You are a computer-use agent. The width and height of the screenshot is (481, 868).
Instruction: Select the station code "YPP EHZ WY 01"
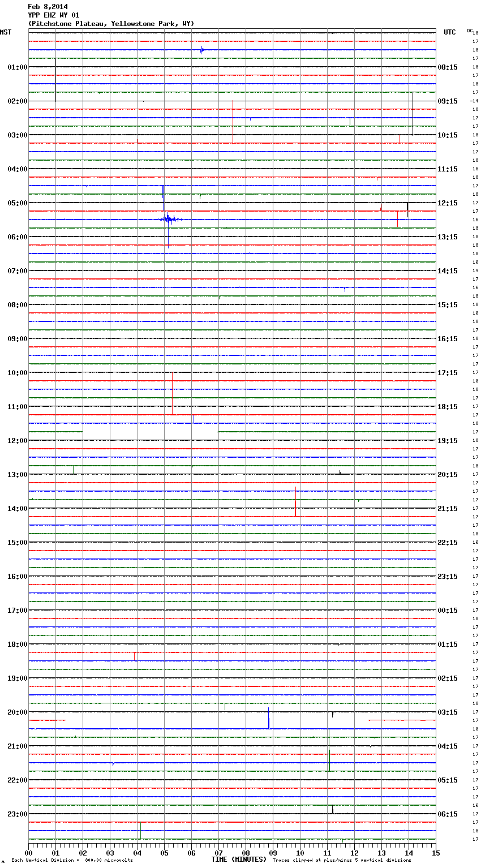tap(54, 15)
